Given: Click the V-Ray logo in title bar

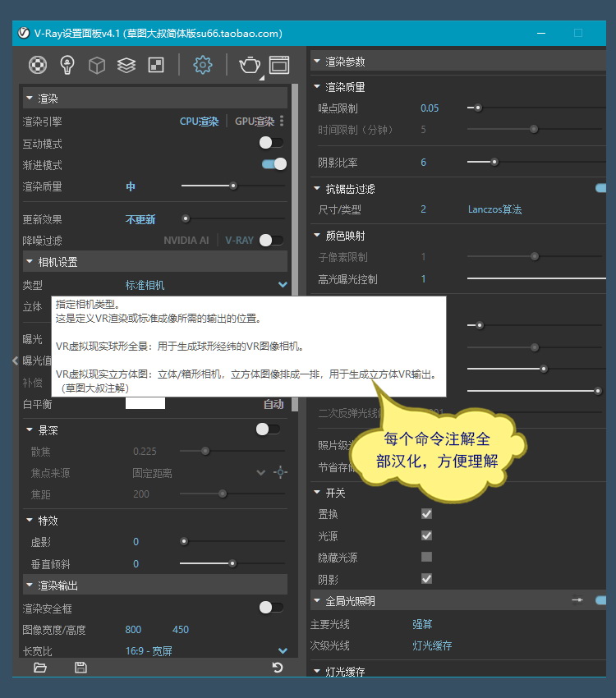Looking at the screenshot, I should pyautogui.click(x=24, y=33).
